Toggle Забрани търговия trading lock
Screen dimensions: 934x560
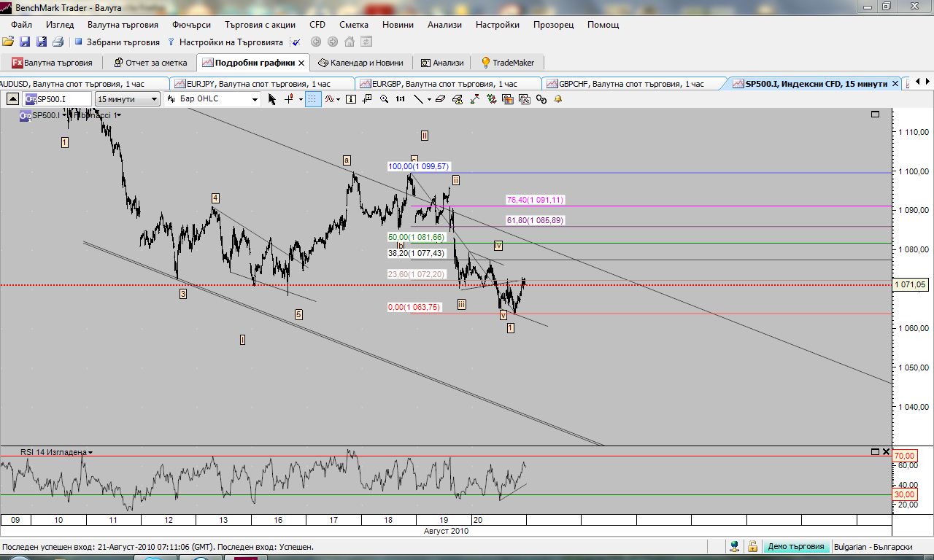[x=117, y=42]
